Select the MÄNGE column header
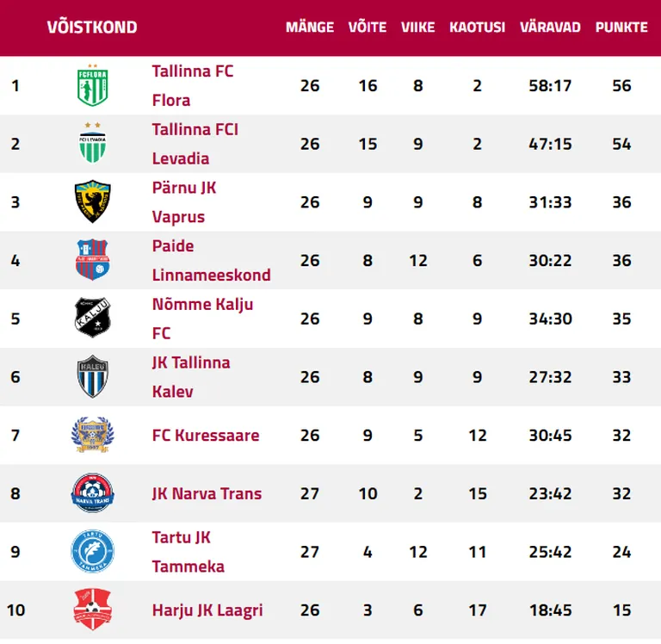The width and height of the screenshot is (661, 644). [x=310, y=28]
